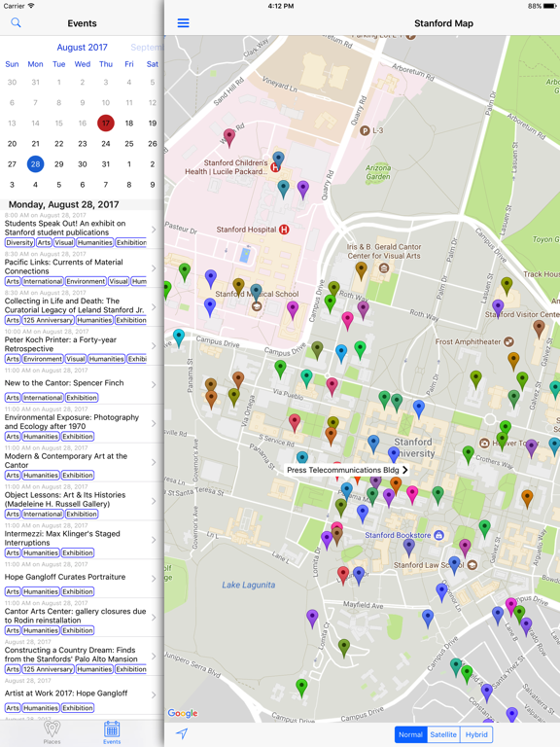Image resolution: width=560 pixels, height=747 pixels.
Task: Tap Diversity tag on Students Speak Out
Action: click(19, 242)
